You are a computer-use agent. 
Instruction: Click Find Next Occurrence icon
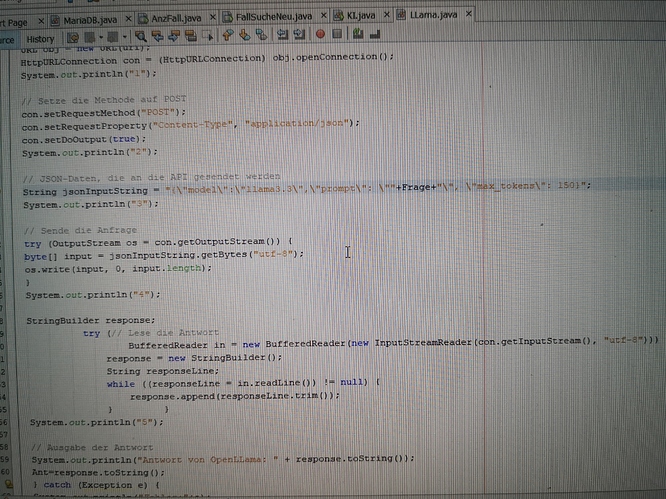pos(174,36)
